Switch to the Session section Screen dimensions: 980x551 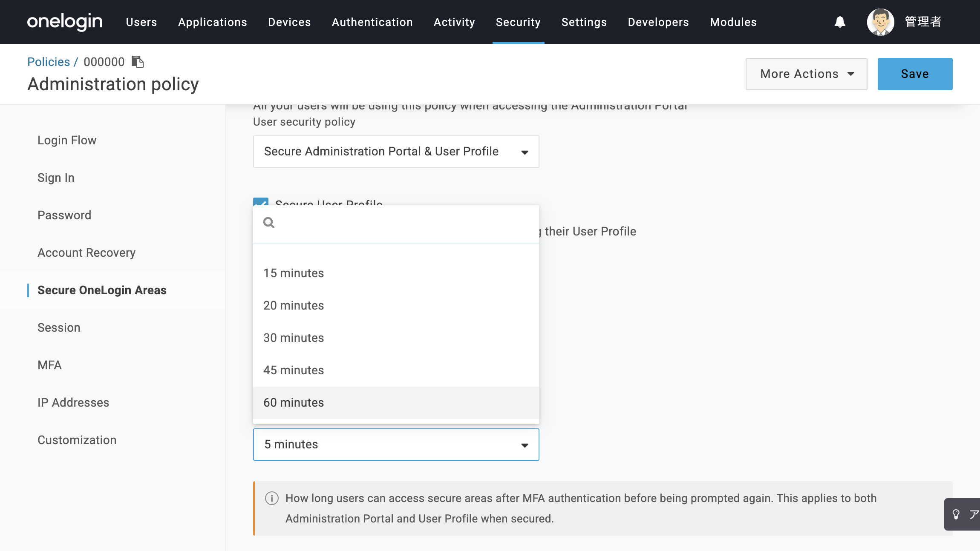click(x=59, y=328)
